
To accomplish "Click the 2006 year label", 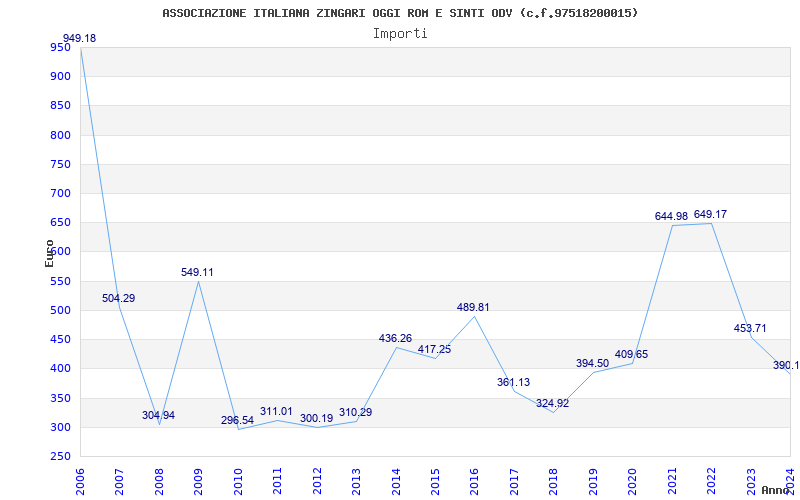I will pos(80,482).
